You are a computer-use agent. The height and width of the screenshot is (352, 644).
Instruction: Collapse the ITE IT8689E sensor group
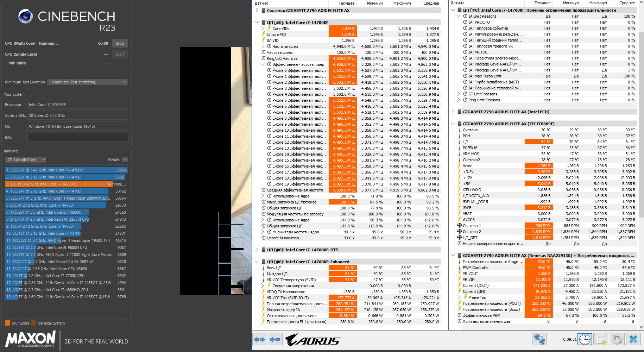(x=453, y=124)
